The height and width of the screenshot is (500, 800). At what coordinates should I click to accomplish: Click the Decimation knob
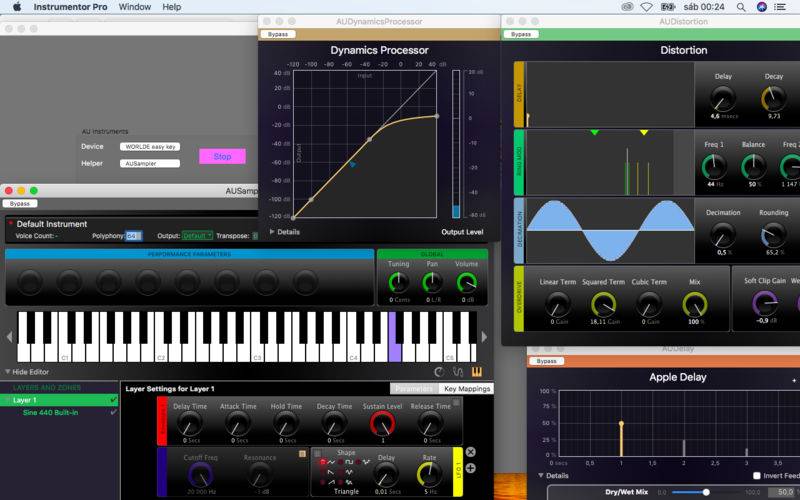coord(723,235)
